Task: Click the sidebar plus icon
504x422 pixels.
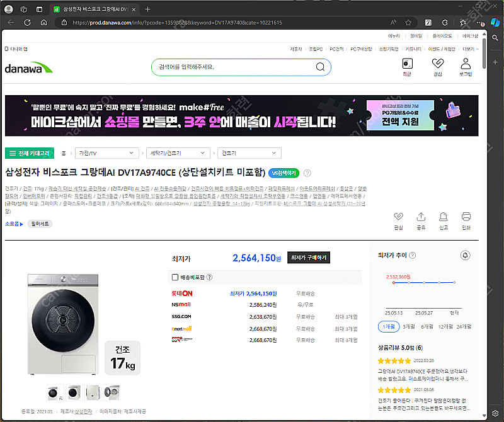Action: [x=495, y=62]
